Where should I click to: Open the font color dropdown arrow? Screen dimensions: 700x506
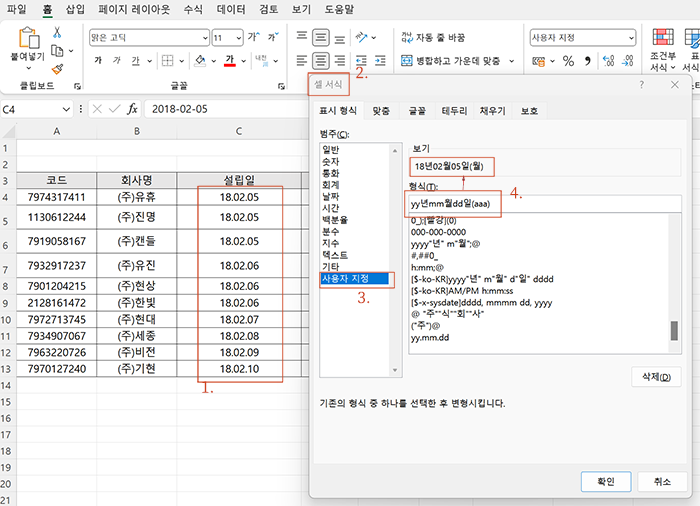[244, 61]
